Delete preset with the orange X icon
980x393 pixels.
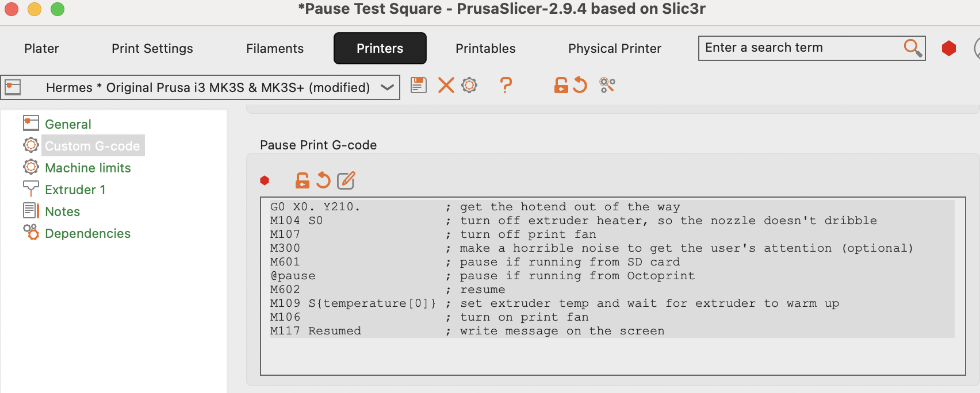pos(446,86)
